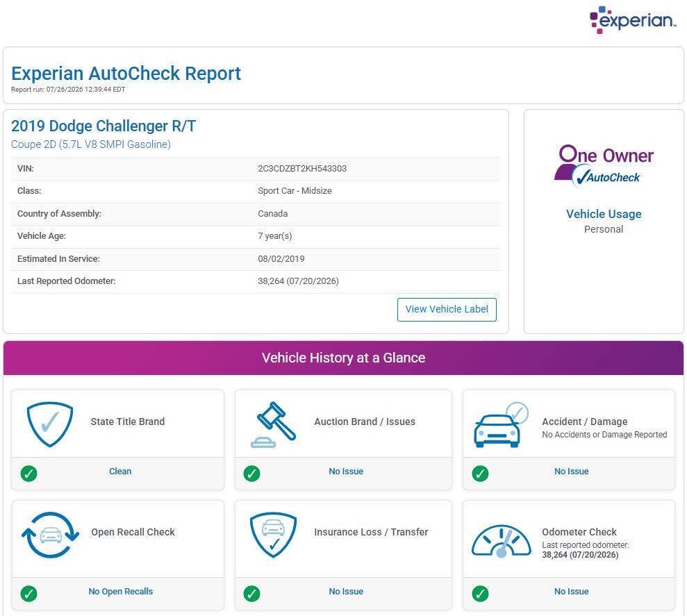Click the Country of Assembly: label
687x616 pixels.
tap(59, 214)
